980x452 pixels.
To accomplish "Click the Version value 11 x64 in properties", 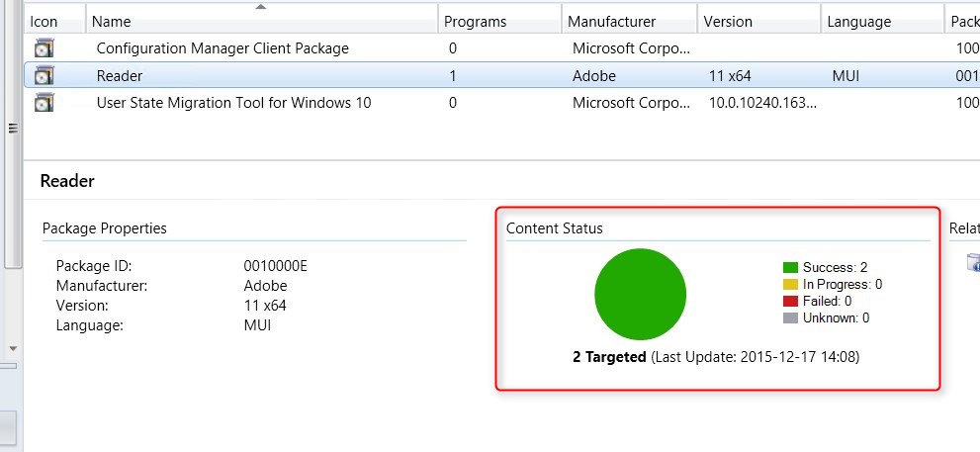I will click(265, 306).
